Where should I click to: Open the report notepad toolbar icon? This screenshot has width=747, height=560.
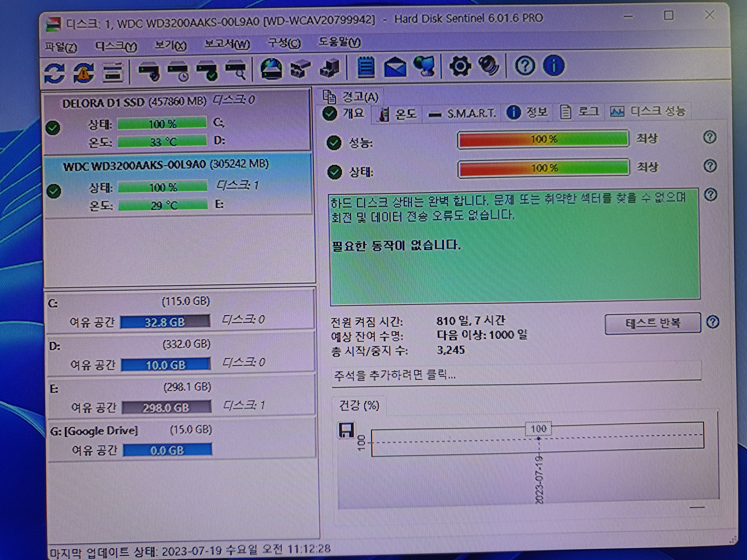coord(366,67)
